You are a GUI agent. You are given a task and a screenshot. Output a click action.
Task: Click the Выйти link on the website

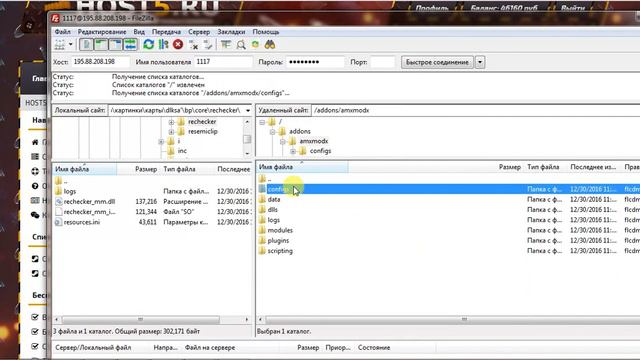(573, 8)
